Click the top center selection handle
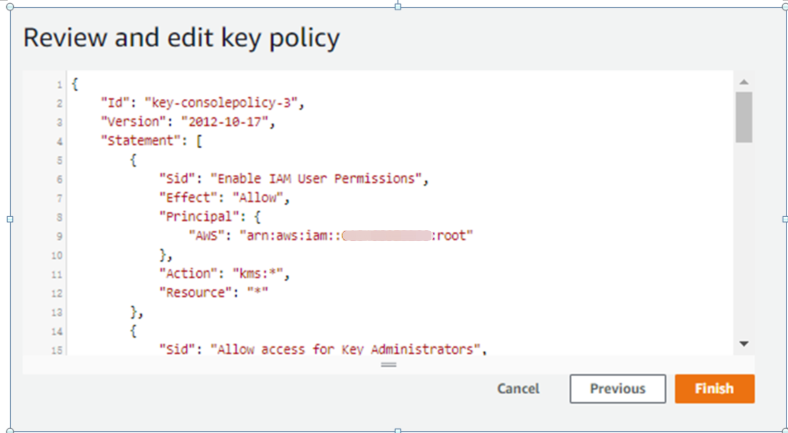The height and width of the screenshot is (433, 788). tap(398, 7)
